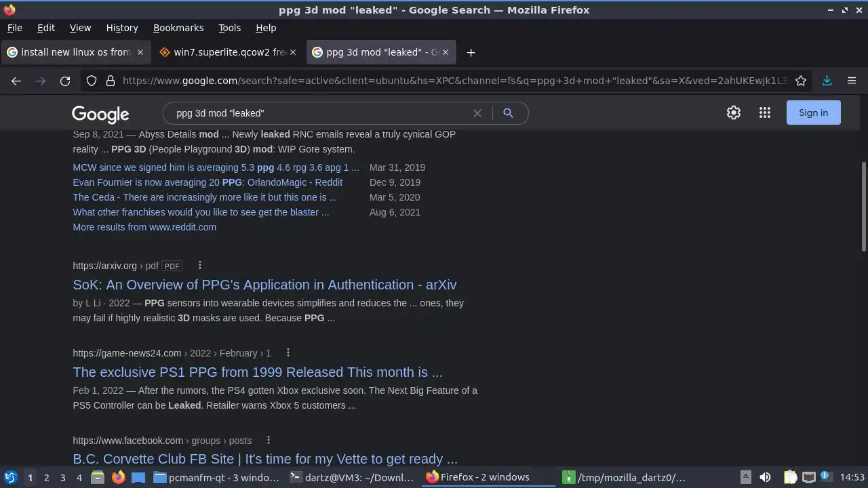Open Google quick settings gear
This screenshot has width=868, height=488.
[x=734, y=113]
